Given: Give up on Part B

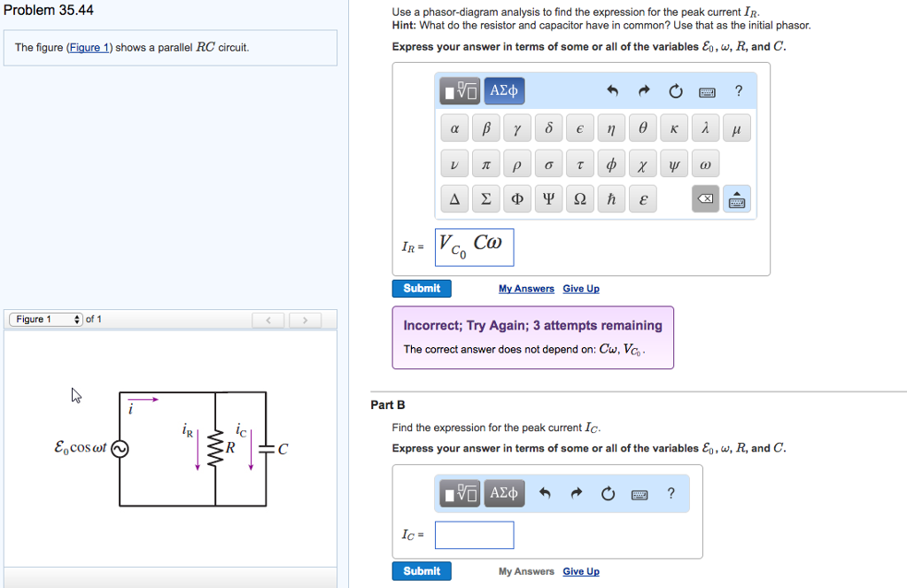Looking at the screenshot, I should [581, 571].
